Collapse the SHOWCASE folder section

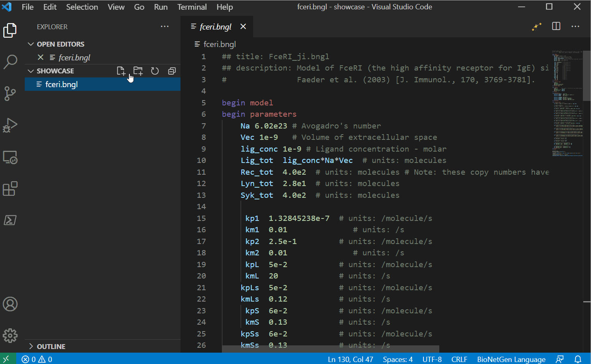pyautogui.click(x=31, y=71)
